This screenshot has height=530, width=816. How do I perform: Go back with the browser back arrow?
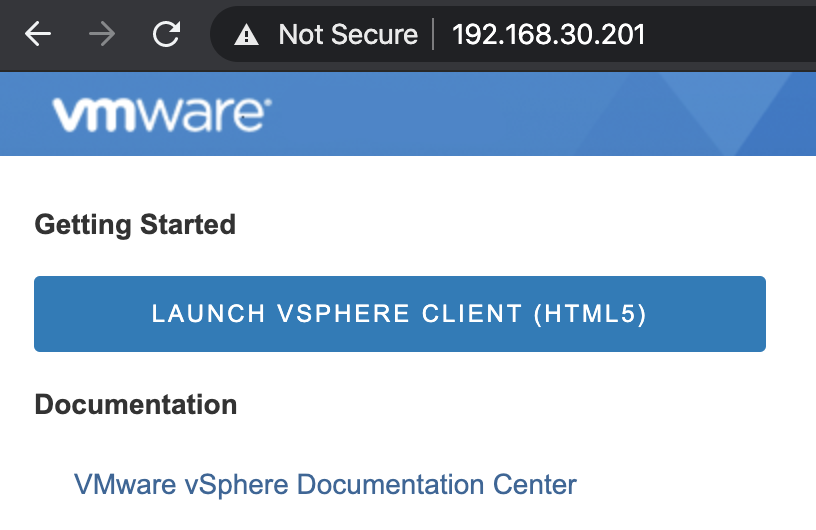(x=37, y=34)
